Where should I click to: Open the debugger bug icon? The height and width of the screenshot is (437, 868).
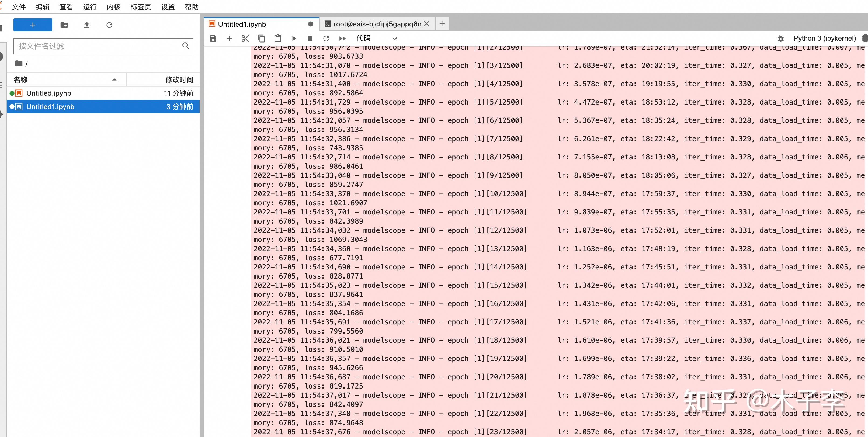[x=780, y=39]
